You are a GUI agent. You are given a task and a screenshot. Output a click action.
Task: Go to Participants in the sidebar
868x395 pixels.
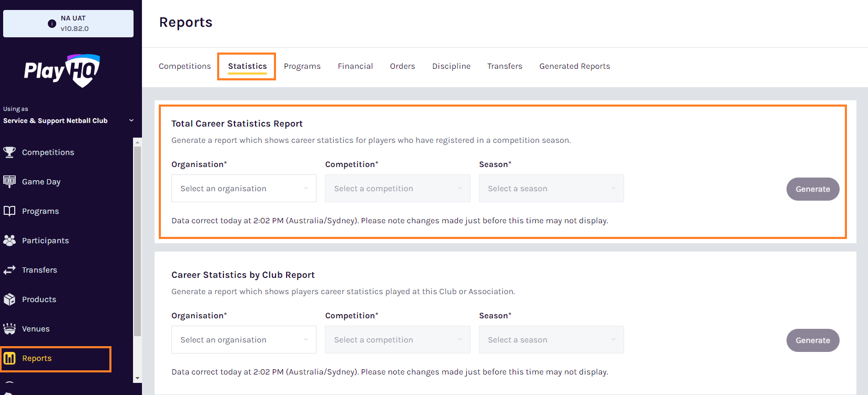tap(45, 241)
